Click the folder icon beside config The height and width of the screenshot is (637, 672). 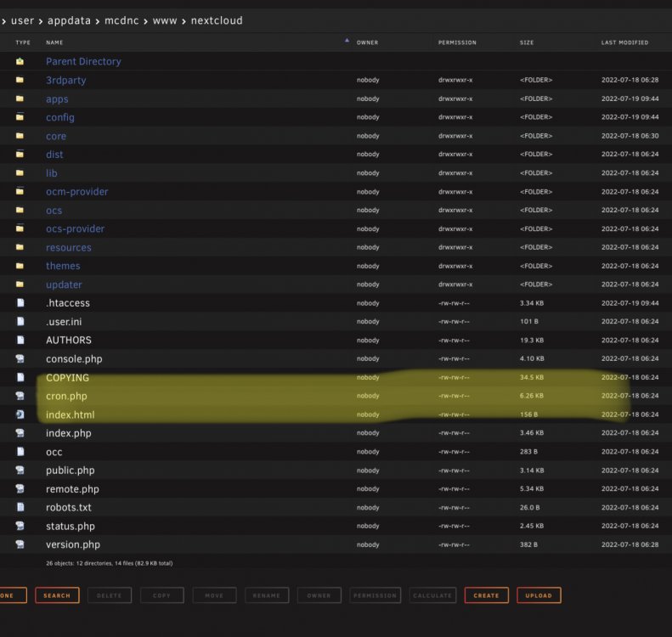[x=20, y=117]
